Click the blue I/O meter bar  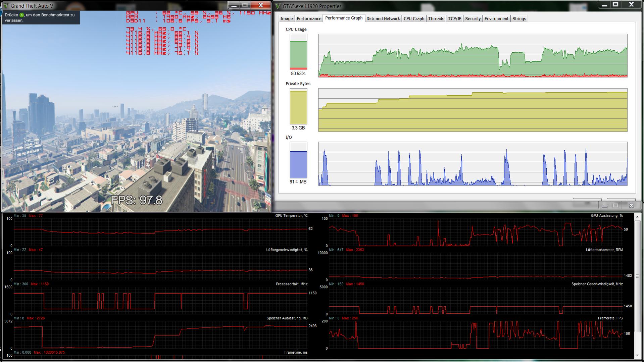[298, 160]
